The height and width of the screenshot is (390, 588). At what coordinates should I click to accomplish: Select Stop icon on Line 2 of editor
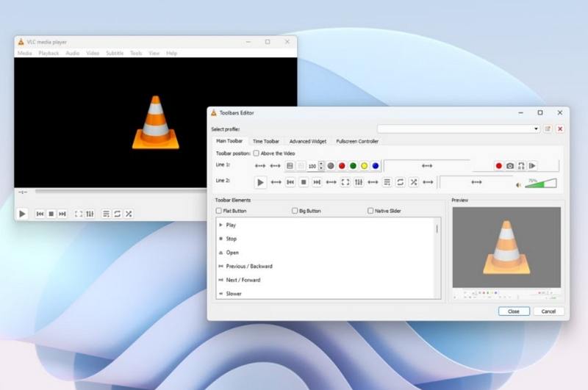304,182
